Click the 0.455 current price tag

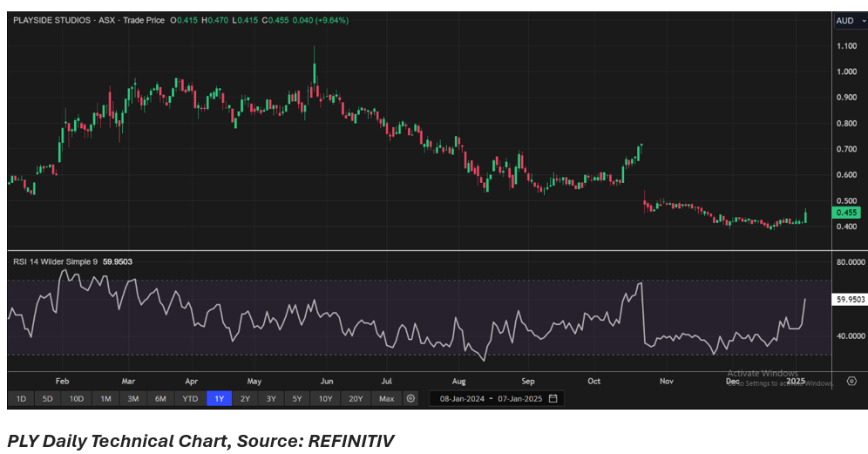(x=846, y=213)
